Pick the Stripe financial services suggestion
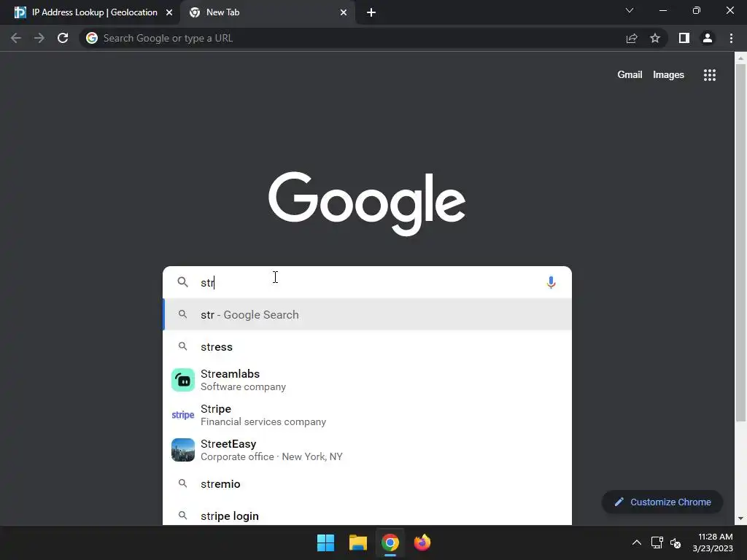Viewport: 747px width, 560px height. (x=367, y=415)
